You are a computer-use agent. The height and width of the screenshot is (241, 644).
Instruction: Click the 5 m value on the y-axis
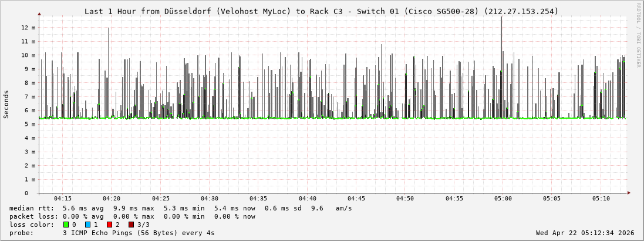[31, 124]
